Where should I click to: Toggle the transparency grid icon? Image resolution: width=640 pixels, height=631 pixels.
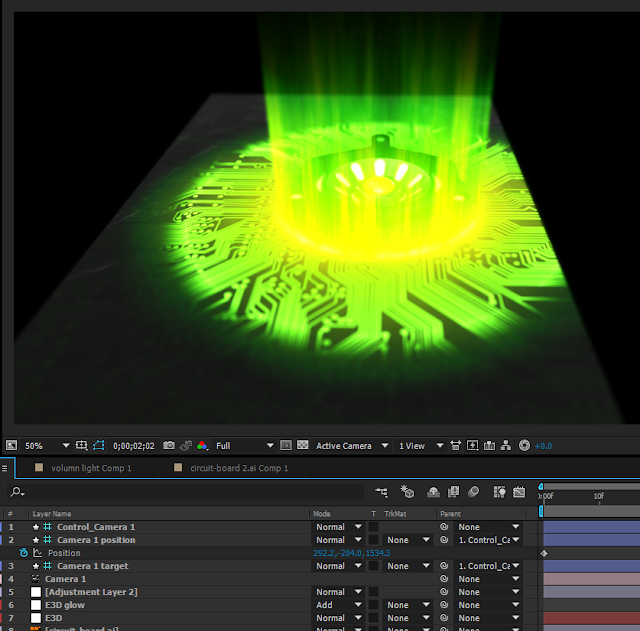(x=302, y=445)
